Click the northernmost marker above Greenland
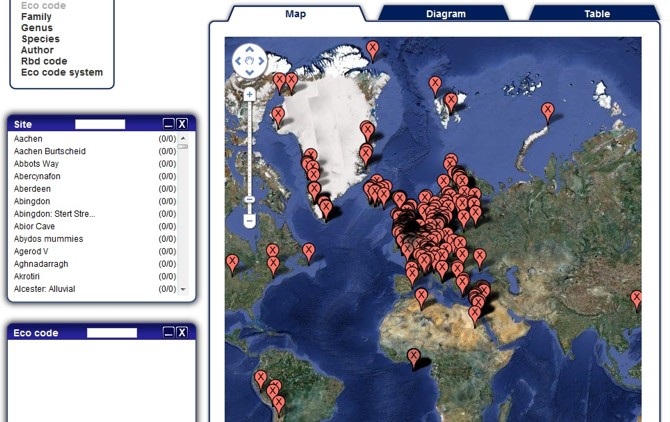 (373, 50)
